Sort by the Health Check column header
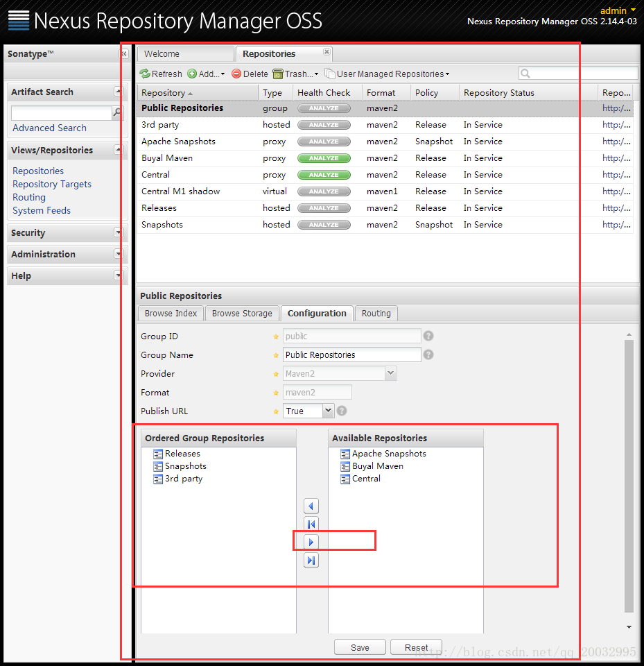The width and height of the screenshot is (644, 666). click(x=327, y=92)
